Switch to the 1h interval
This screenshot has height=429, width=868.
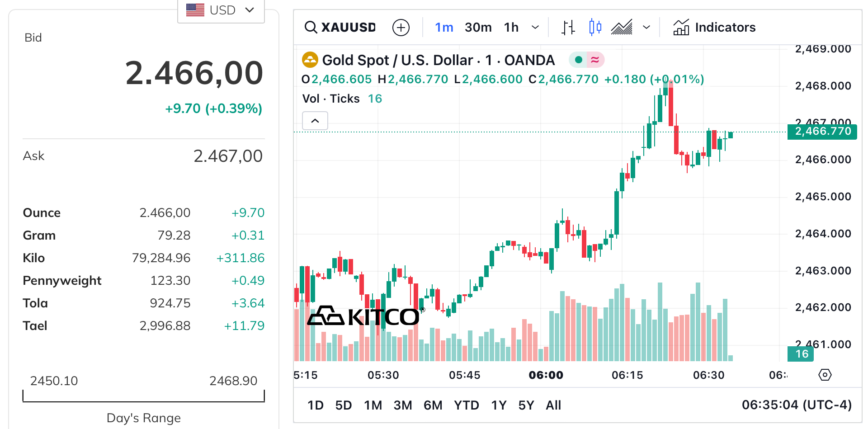click(511, 28)
